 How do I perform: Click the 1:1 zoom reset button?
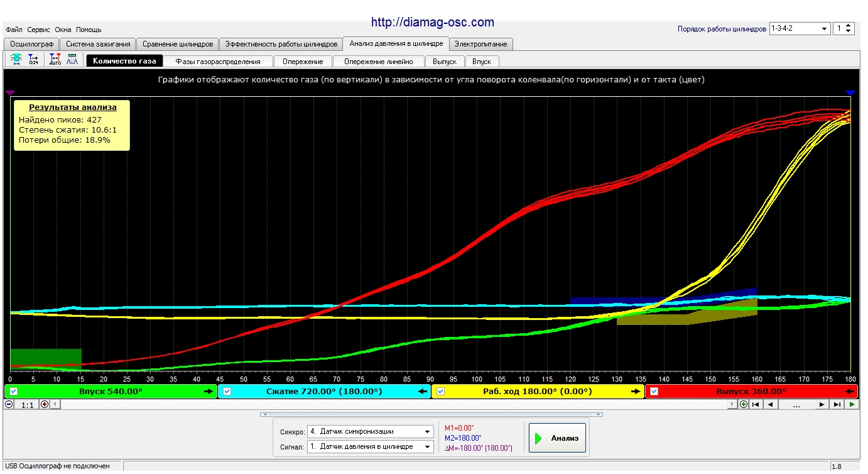[x=27, y=405]
